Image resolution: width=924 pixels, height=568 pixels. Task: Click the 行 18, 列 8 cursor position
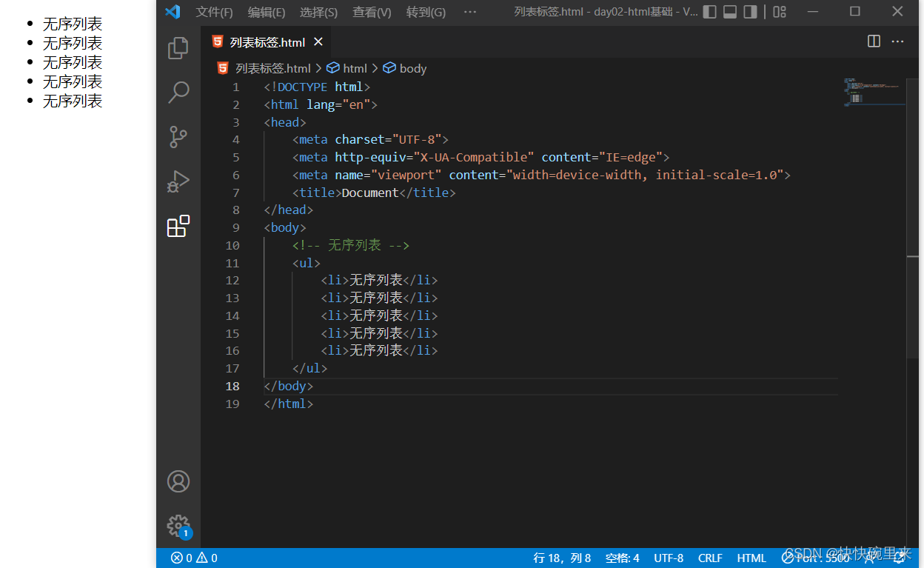coord(562,558)
